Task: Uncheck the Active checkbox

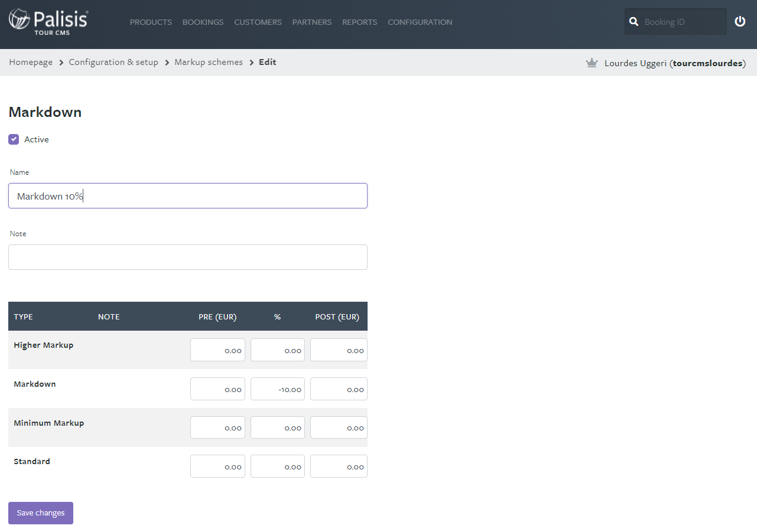Action: click(x=13, y=139)
